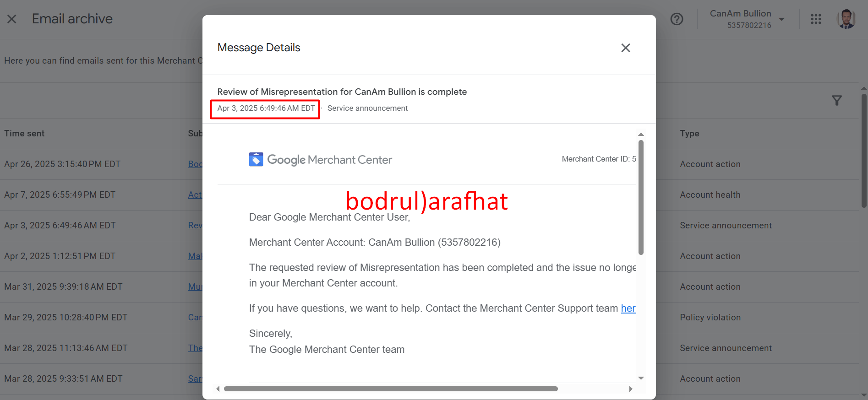Click Policy violation type cell
Viewport: 868px width, 400px height.
point(710,318)
